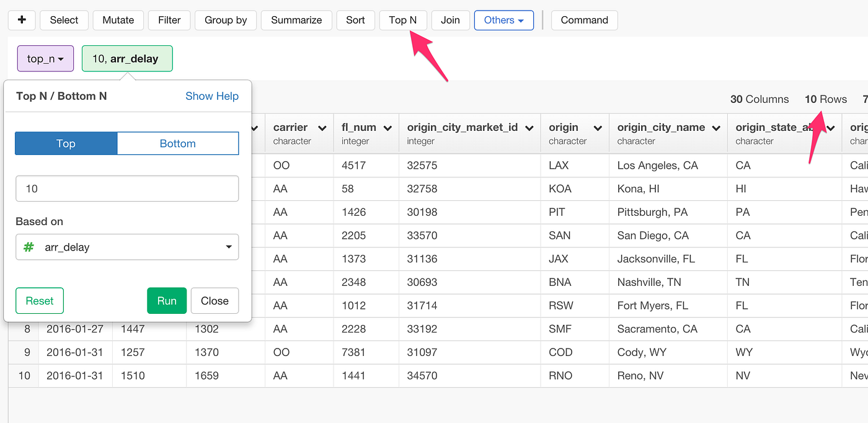This screenshot has width=868, height=423.
Task: Select the Top N toolbar item
Action: [x=403, y=20]
